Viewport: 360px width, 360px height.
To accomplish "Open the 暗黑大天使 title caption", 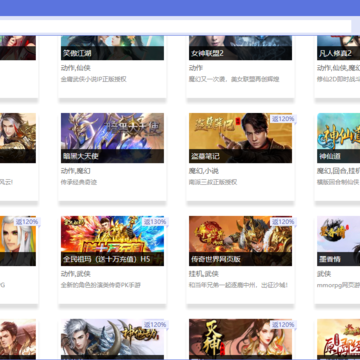I will 81,156.
